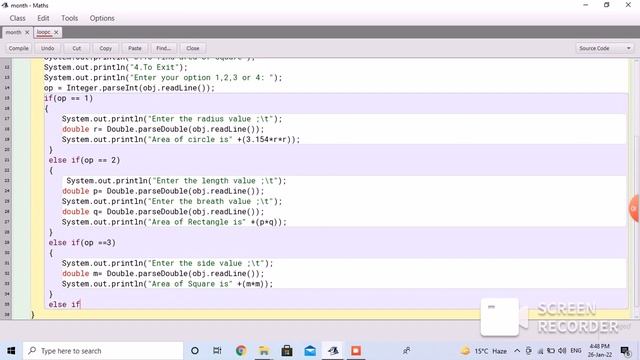The height and width of the screenshot is (360, 640).
Task: Click the 'Enter the radius value' line
Action: [x=172, y=119]
